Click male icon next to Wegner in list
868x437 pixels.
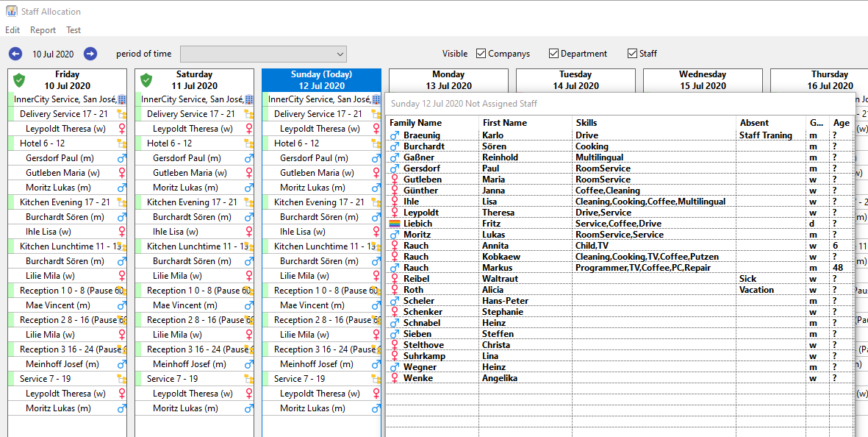point(395,367)
